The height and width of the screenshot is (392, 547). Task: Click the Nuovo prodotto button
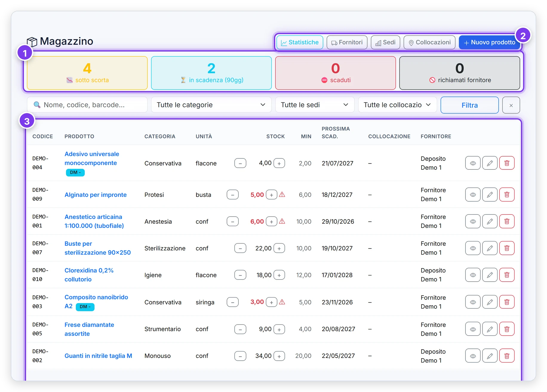(489, 42)
